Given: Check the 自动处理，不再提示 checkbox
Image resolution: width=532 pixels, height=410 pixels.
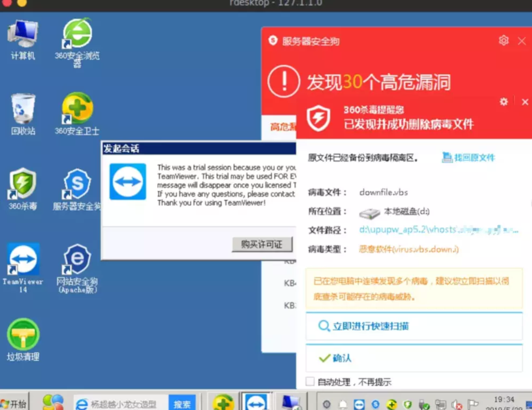Looking at the screenshot, I should (310, 381).
